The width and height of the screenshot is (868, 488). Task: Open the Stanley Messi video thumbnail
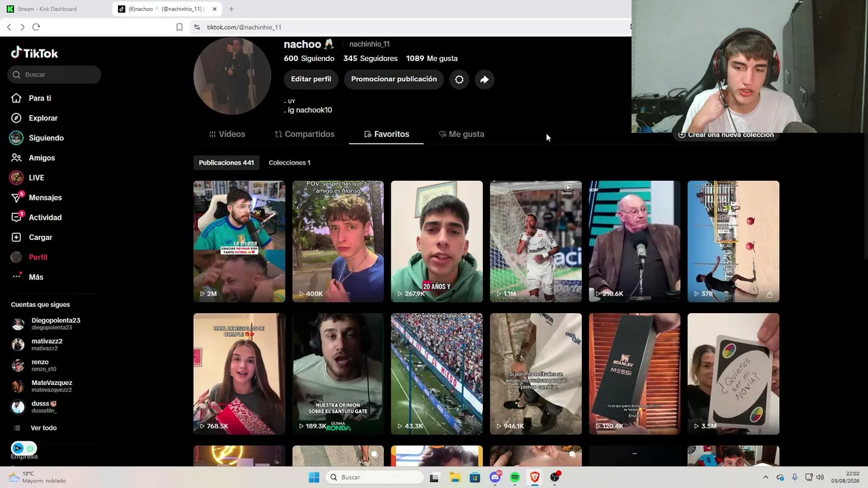(x=635, y=373)
